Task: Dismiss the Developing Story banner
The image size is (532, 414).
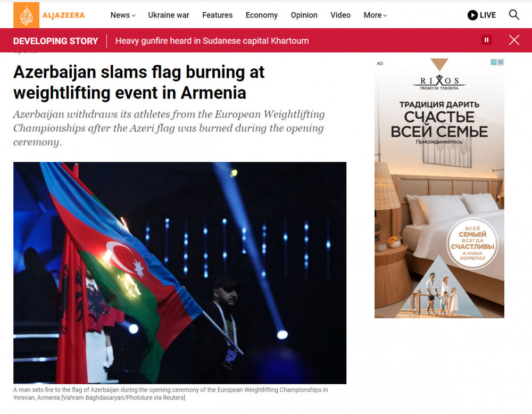Action: [514, 40]
